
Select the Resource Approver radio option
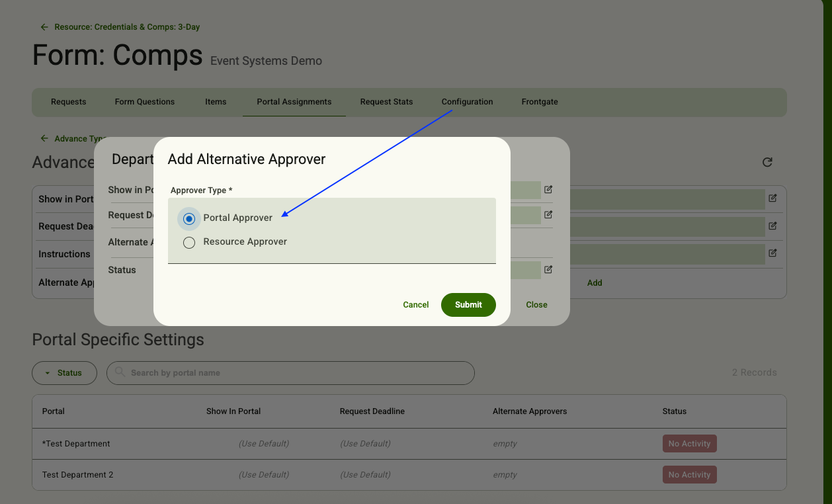[189, 242]
